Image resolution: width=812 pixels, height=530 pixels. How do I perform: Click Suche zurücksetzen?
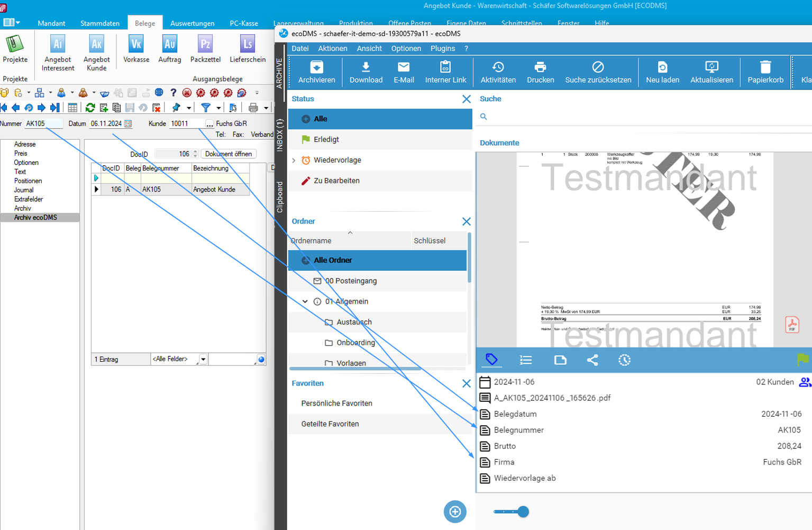click(x=598, y=72)
